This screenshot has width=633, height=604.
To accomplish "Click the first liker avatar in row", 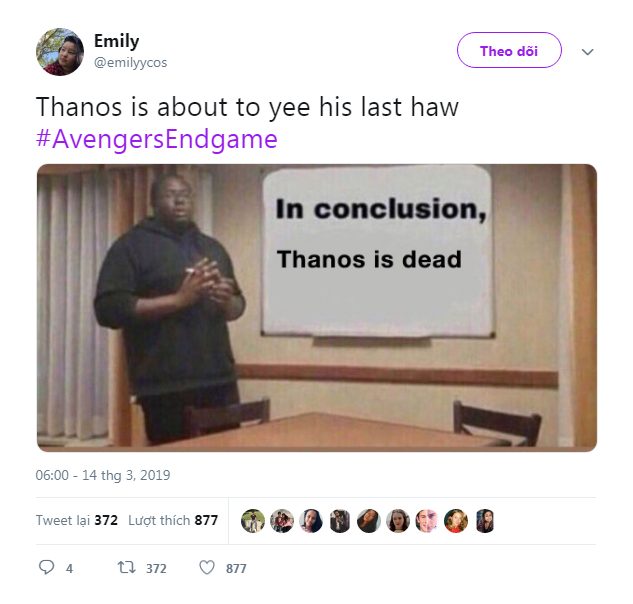I will pos(253,521).
